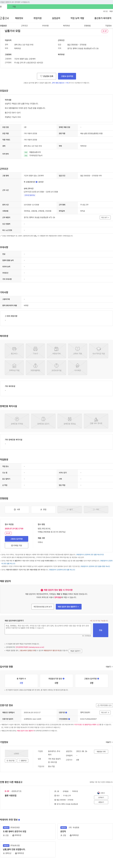This screenshot has width=113, height=868.
Task: Click the disabled 필기 step
Action: tap(70, 509)
